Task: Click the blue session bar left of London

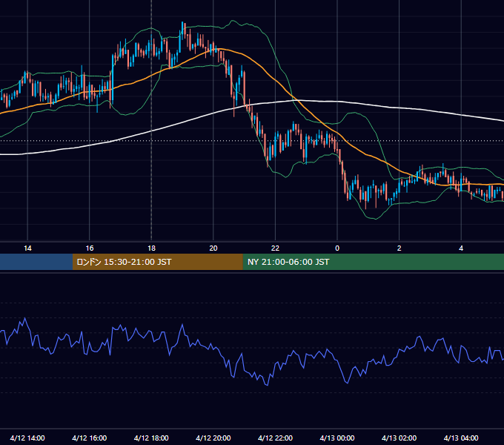Action: pos(36,262)
